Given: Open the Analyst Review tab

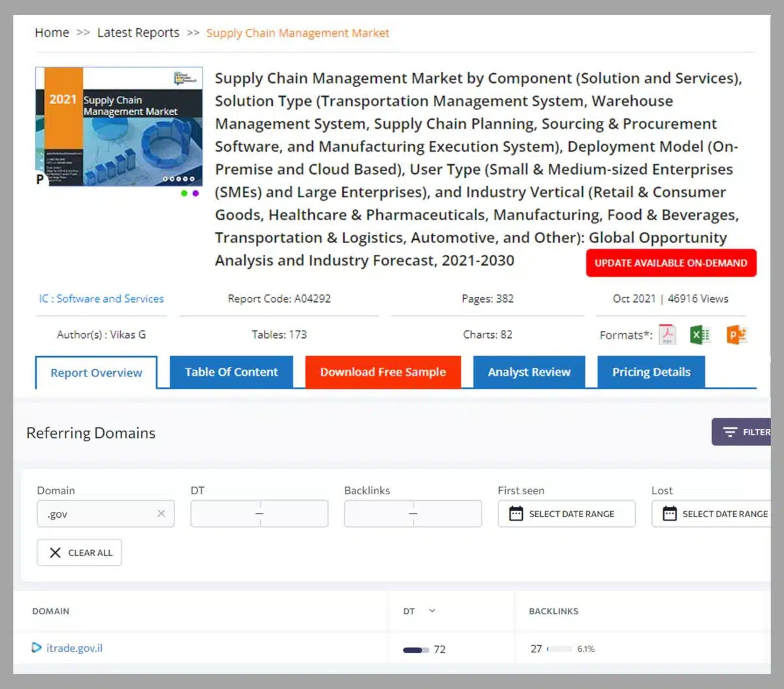Looking at the screenshot, I should 529,372.
